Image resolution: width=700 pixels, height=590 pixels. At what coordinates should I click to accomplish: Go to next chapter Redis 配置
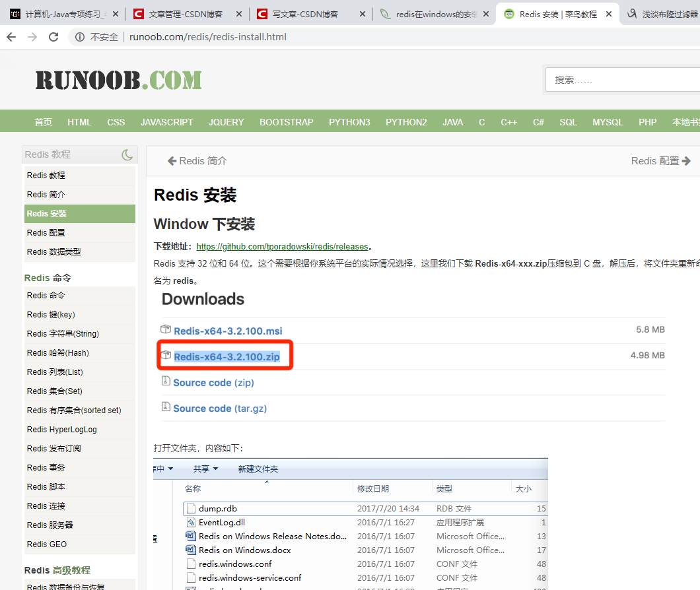pyautogui.click(x=661, y=160)
